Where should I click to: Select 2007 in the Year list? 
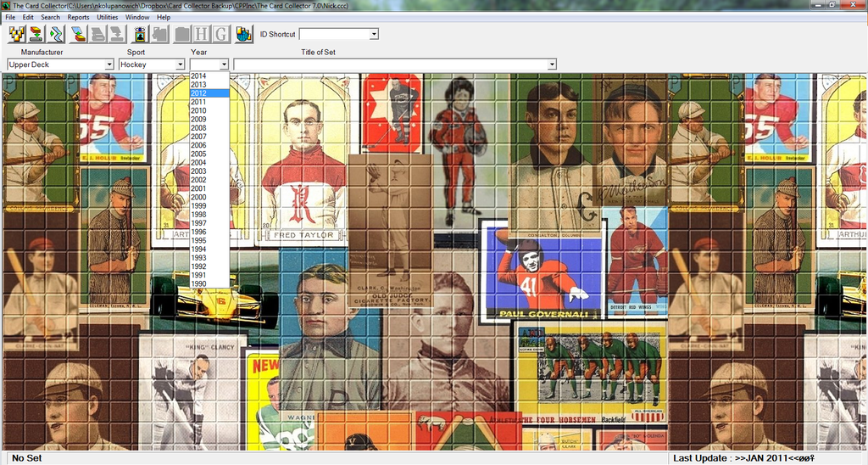[x=209, y=137]
